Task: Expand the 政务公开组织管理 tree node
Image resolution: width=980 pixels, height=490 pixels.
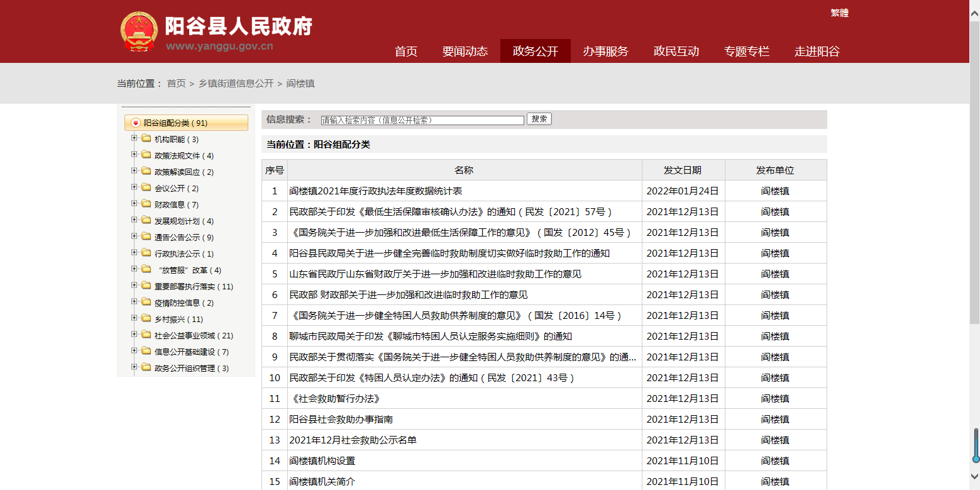Action: tap(134, 367)
